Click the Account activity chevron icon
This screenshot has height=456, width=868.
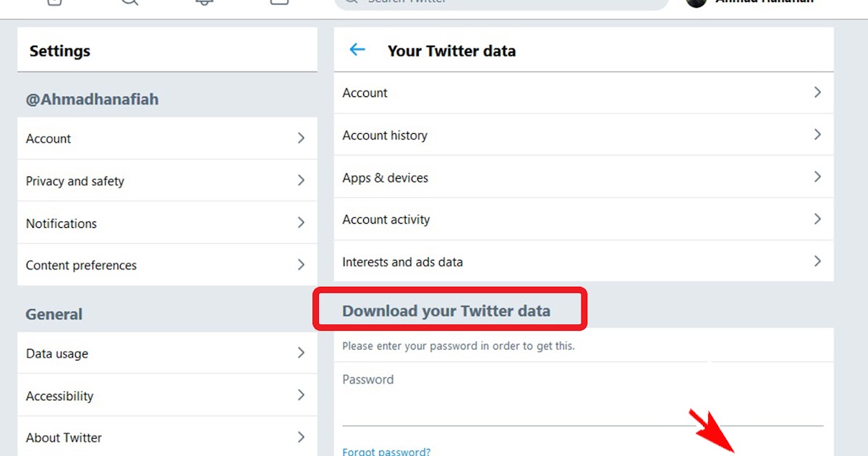(817, 219)
